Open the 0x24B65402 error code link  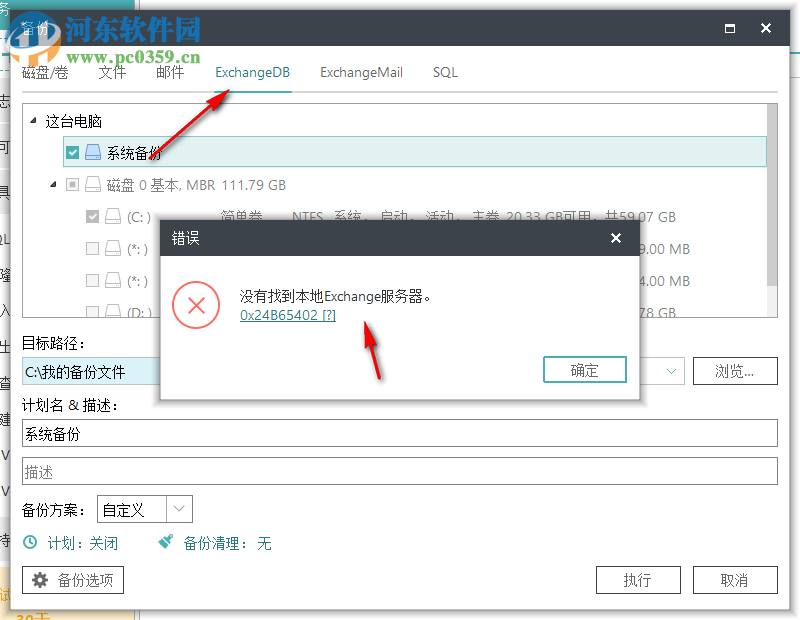[288, 314]
